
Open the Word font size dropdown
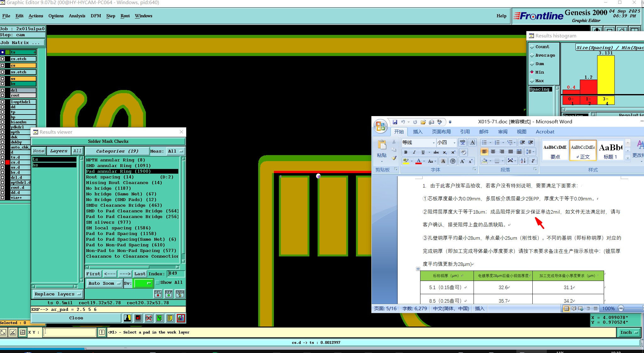click(454, 143)
